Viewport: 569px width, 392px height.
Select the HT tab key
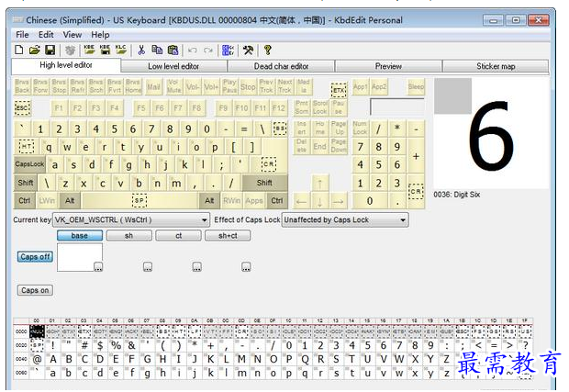tap(27, 147)
